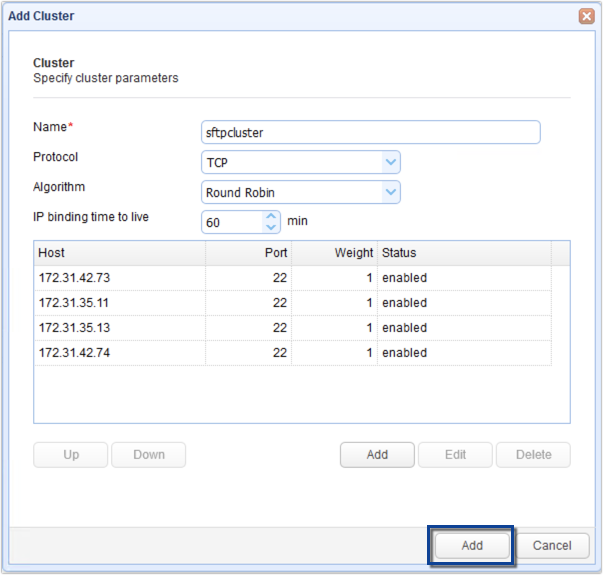Click the Delete button under host list

[x=533, y=455]
